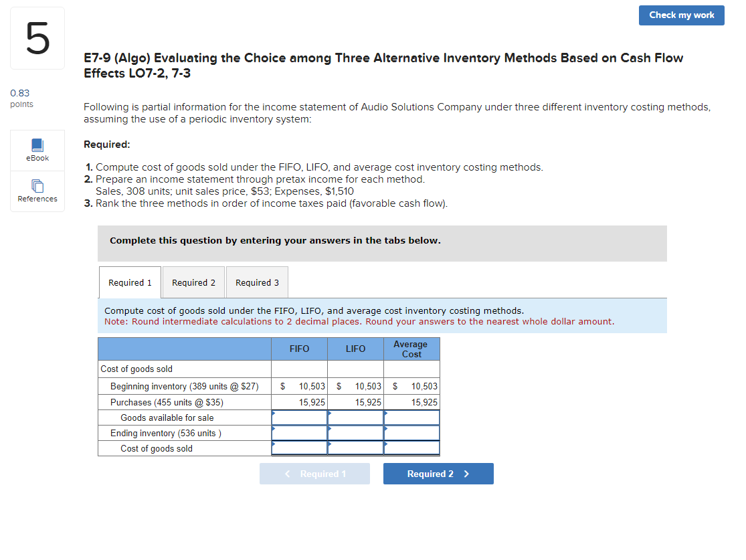Click the question number 5 box
The height and width of the screenshot is (560, 746).
pyautogui.click(x=37, y=37)
